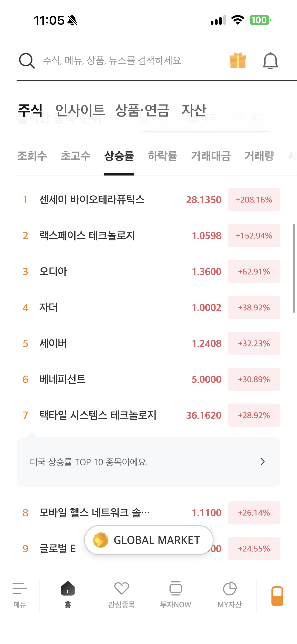Select the 거래대금 ranking tab
Viewport: 297px width, 644px height.
pyautogui.click(x=211, y=156)
